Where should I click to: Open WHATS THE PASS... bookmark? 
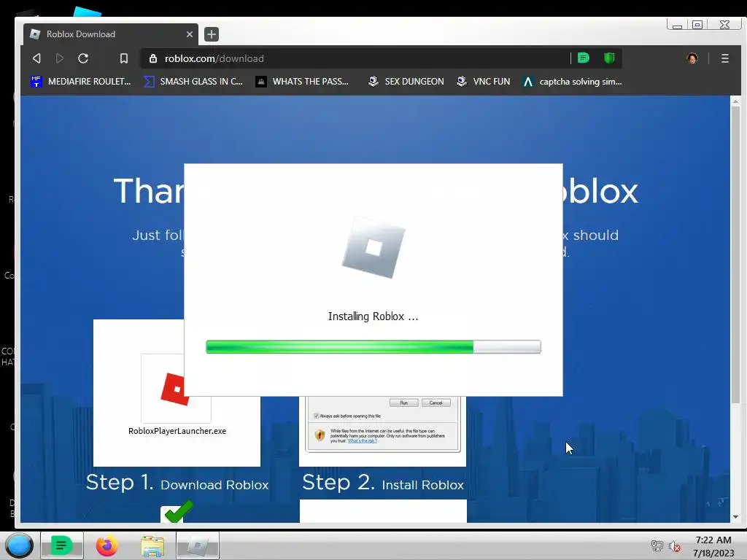[302, 82]
